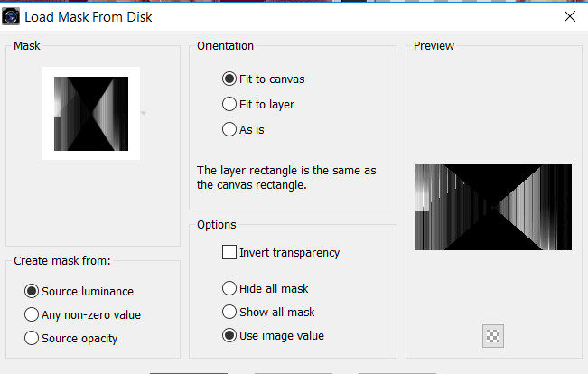588x374 pixels.
Task: Click the mask preview image
Action: pyautogui.click(x=492, y=207)
